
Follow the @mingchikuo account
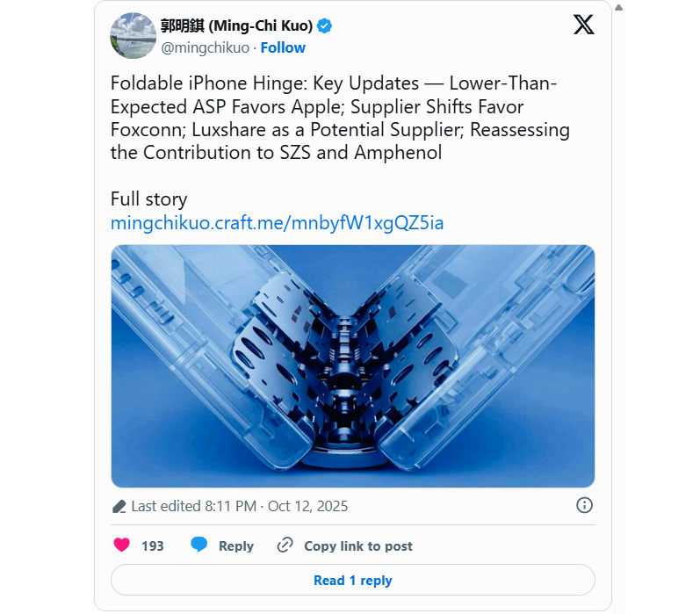pyautogui.click(x=283, y=47)
